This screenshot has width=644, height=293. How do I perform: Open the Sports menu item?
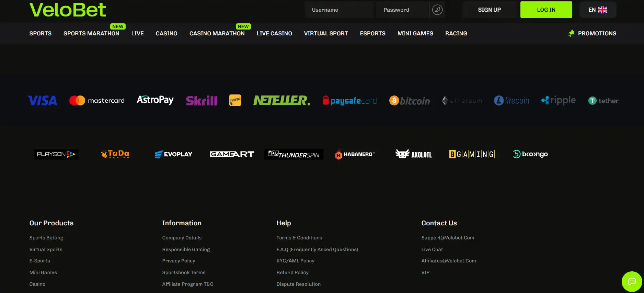pos(41,33)
